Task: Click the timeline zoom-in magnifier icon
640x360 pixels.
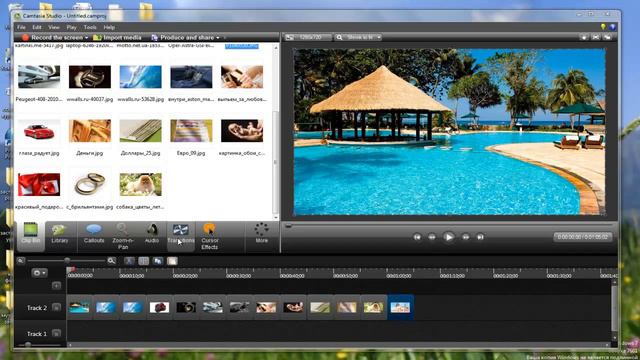Action: (111, 260)
